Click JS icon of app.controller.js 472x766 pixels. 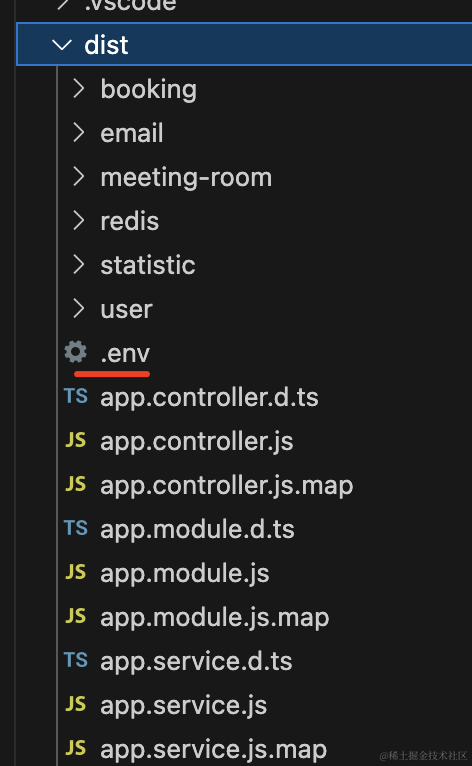(x=76, y=440)
